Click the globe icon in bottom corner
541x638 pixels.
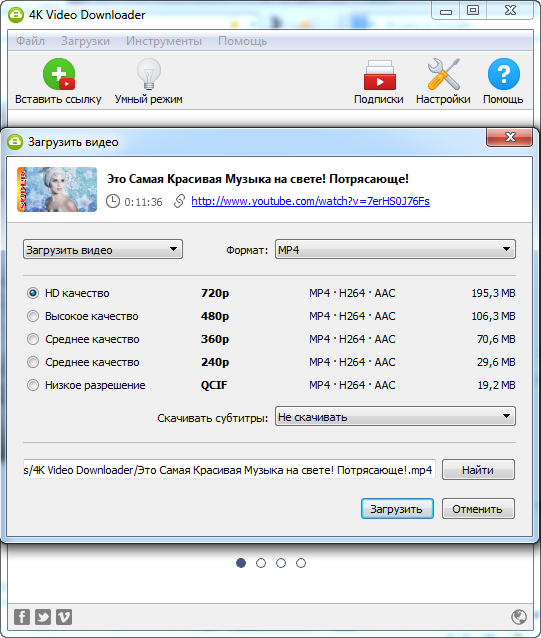pyautogui.click(x=519, y=617)
